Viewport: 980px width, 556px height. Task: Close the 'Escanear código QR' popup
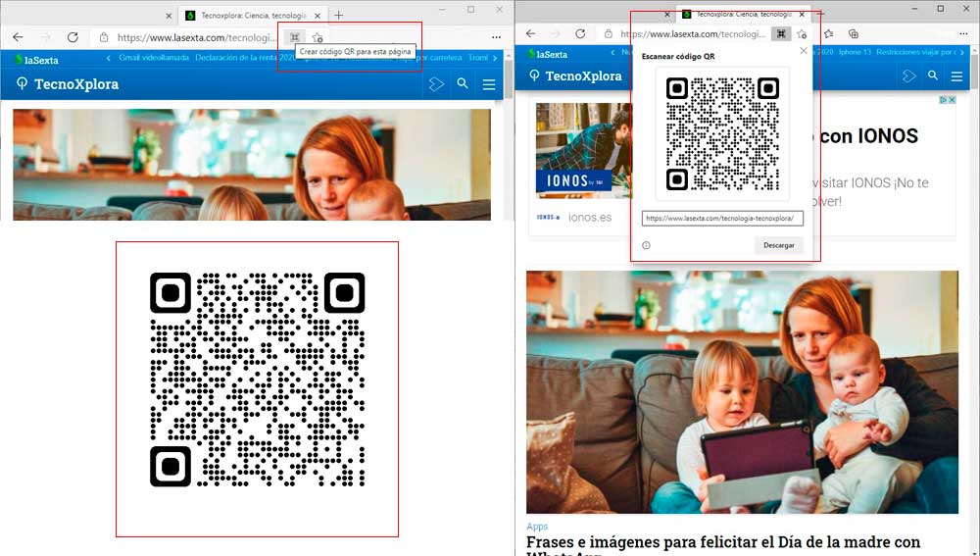coord(804,51)
